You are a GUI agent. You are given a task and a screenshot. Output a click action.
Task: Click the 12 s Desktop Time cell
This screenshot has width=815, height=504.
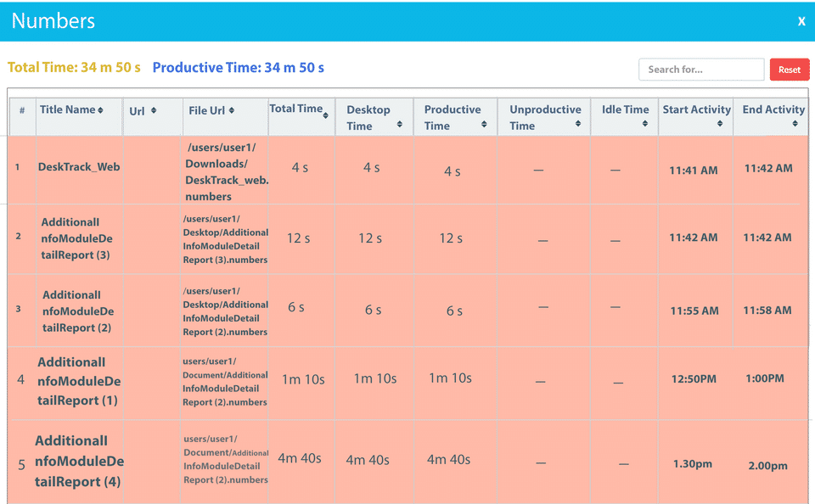point(370,238)
